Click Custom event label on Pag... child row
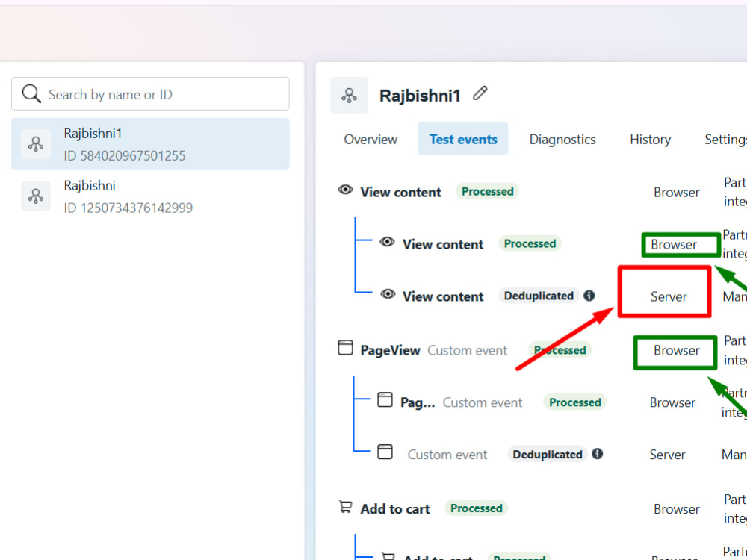This screenshot has height=560, width=747. (482, 403)
